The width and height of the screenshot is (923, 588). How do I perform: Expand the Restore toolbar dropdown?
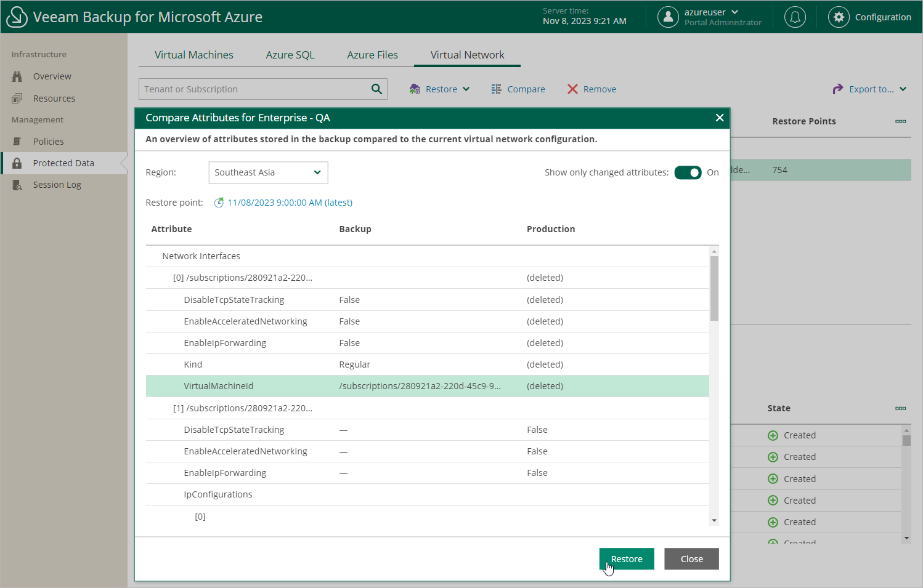pos(466,89)
